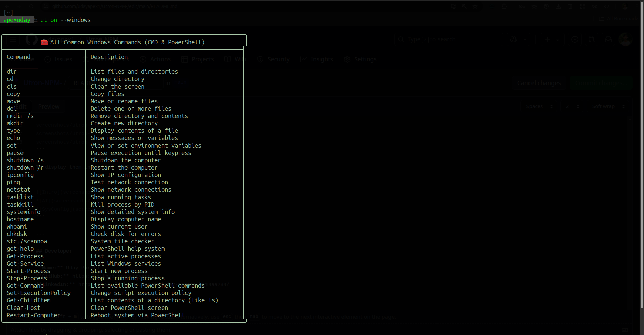The image size is (644, 335).
Task: Click the GitHub octocat logo
Action: point(31,40)
